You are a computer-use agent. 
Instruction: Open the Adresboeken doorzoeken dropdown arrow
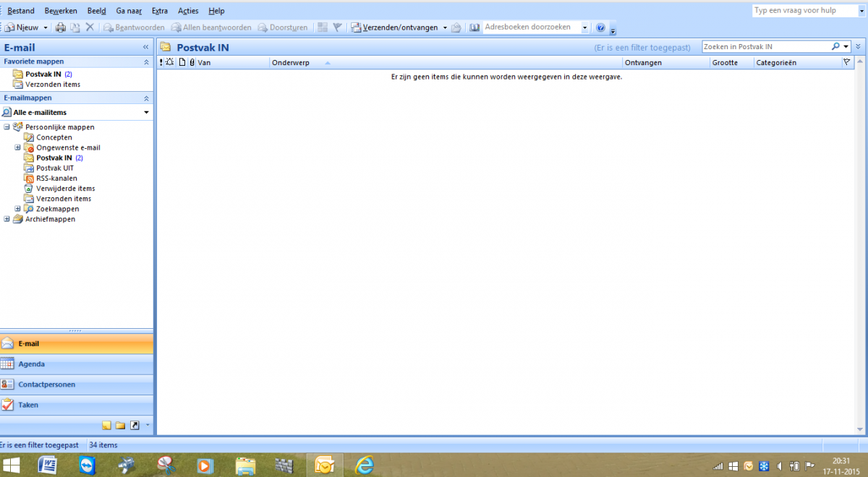point(584,27)
